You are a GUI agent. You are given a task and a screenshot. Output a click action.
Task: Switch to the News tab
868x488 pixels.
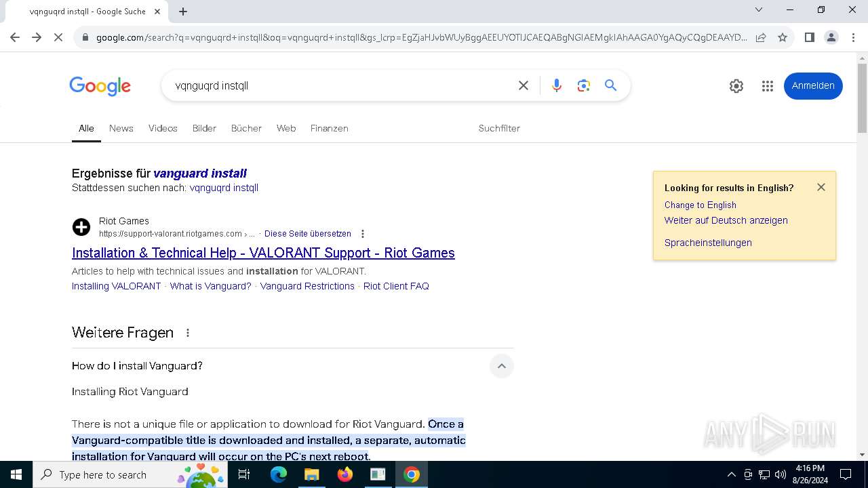tap(121, 128)
